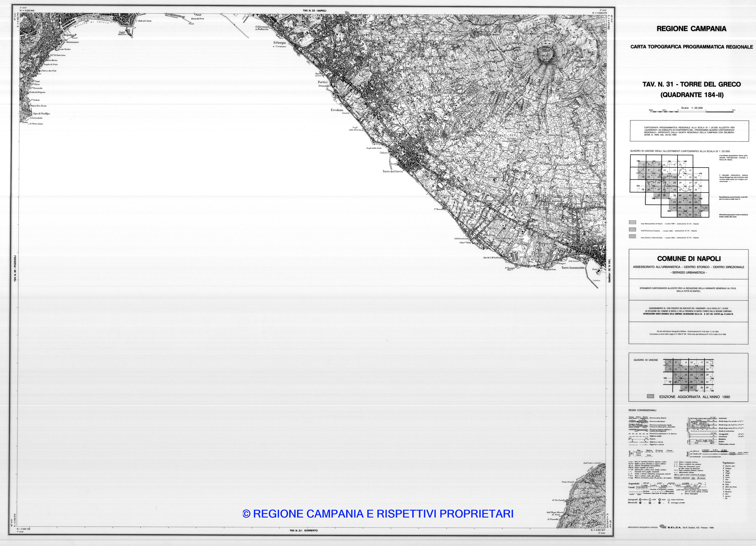Click hatch swatch beside "EDIZIONE AGGIORNATA ALL'ANNO 1990"

coord(650,396)
